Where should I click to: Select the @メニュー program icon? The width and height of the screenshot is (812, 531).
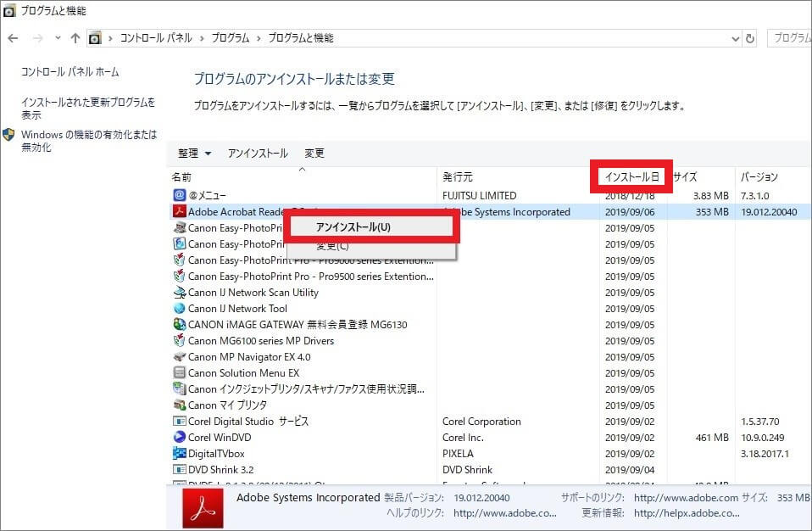tap(179, 195)
